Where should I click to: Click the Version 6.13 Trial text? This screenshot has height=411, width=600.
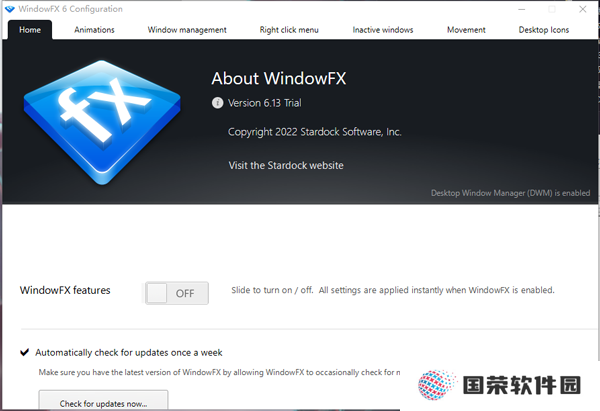(x=264, y=103)
